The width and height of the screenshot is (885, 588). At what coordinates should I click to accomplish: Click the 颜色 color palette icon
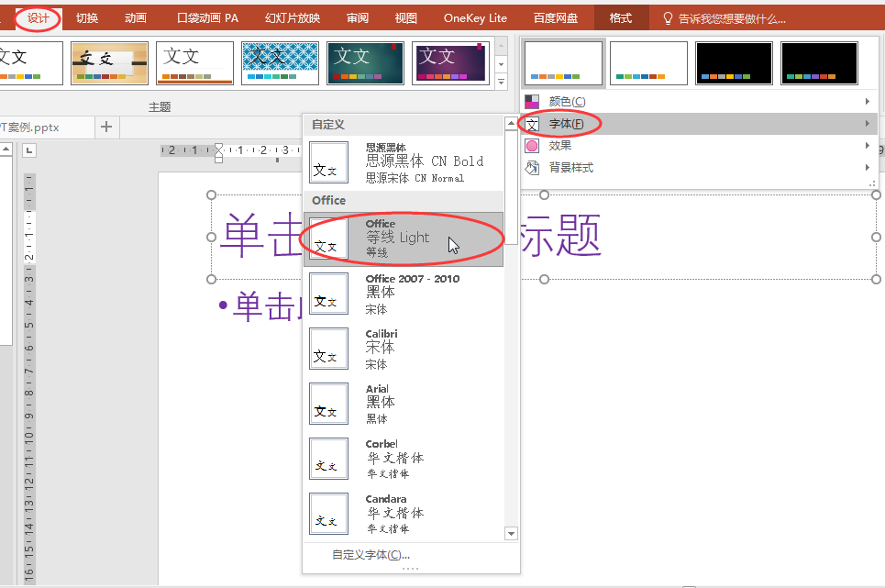coord(532,102)
